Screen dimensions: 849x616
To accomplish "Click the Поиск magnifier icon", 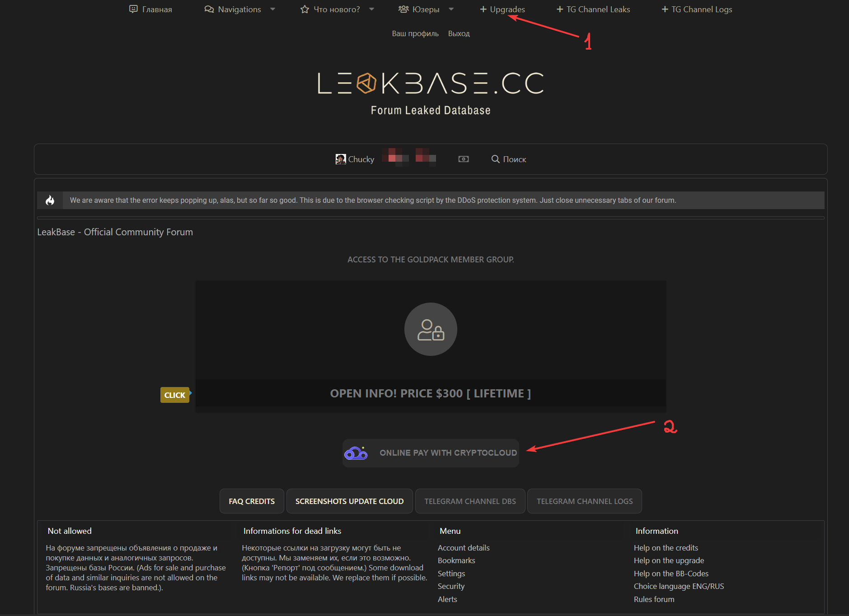I will [495, 159].
